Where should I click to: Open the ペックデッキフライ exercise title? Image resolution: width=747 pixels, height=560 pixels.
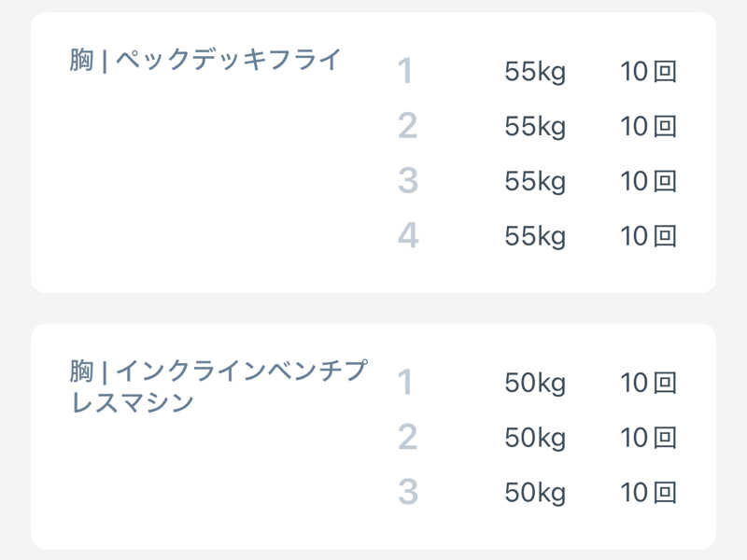coord(206,61)
